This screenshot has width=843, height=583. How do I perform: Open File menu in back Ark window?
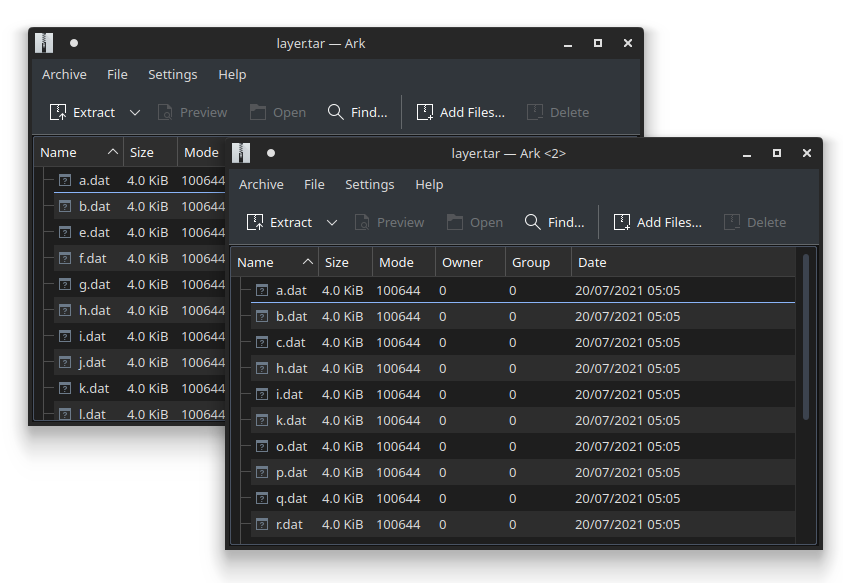(x=117, y=74)
